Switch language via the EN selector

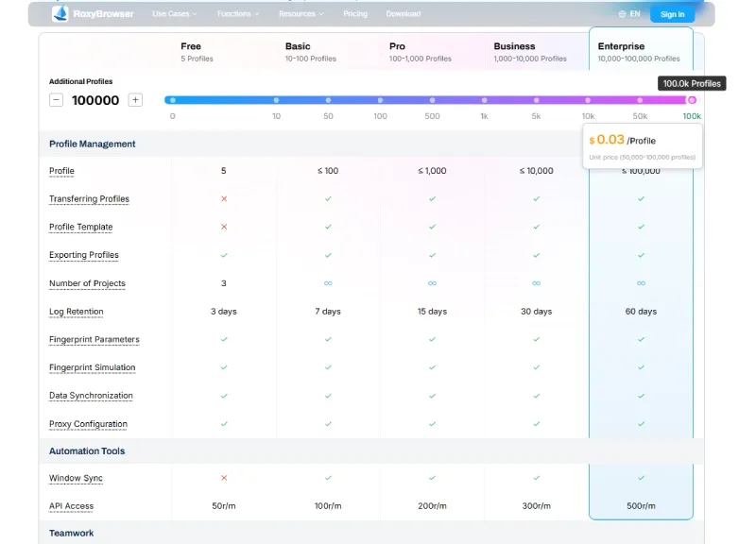point(635,14)
